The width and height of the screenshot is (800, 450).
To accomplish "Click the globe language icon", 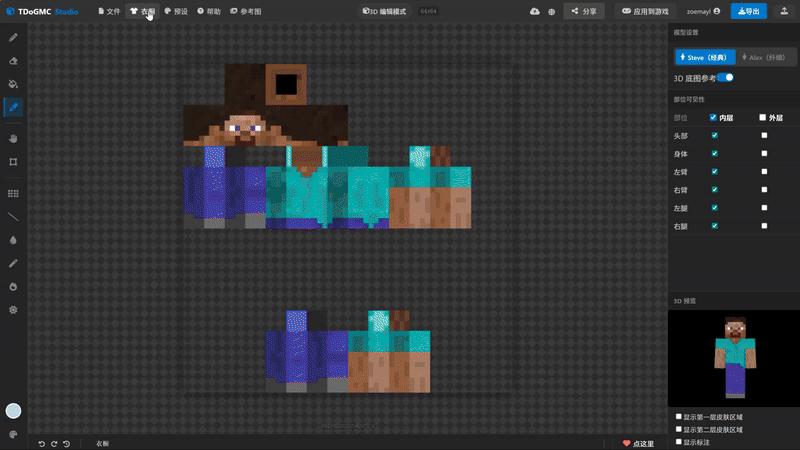I will click(x=552, y=11).
